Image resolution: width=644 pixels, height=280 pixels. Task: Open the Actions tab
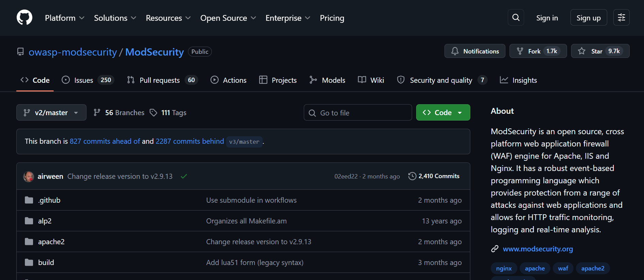pos(229,80)
